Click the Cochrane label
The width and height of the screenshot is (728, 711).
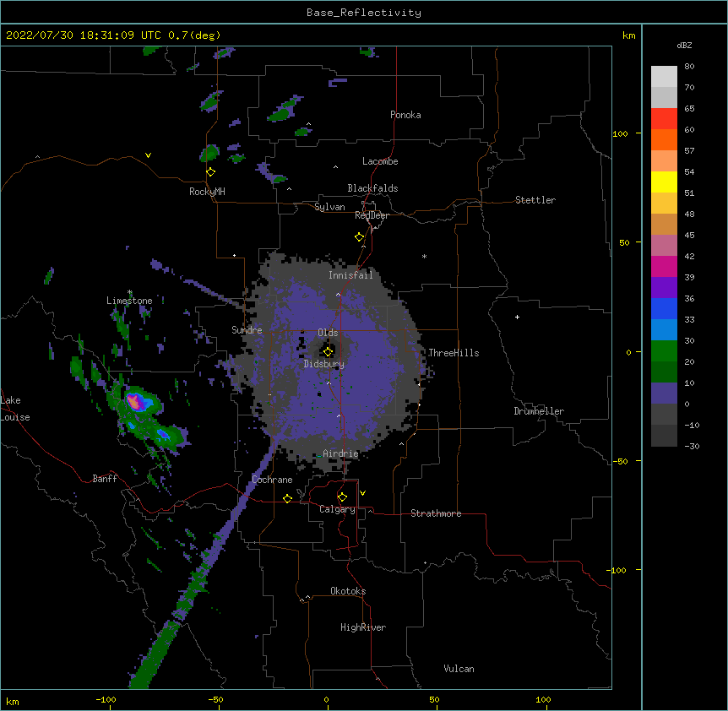point(272,480)
